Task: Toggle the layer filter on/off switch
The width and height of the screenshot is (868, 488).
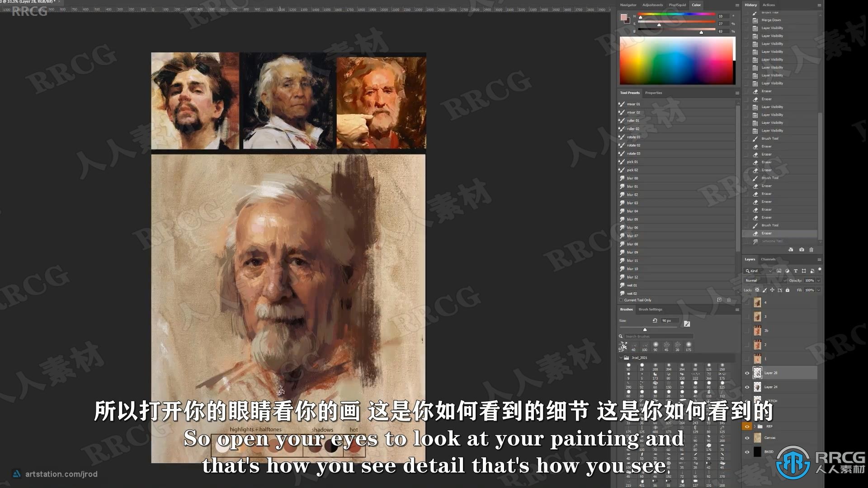Action: pyautogui.click(x=820, y=270)
